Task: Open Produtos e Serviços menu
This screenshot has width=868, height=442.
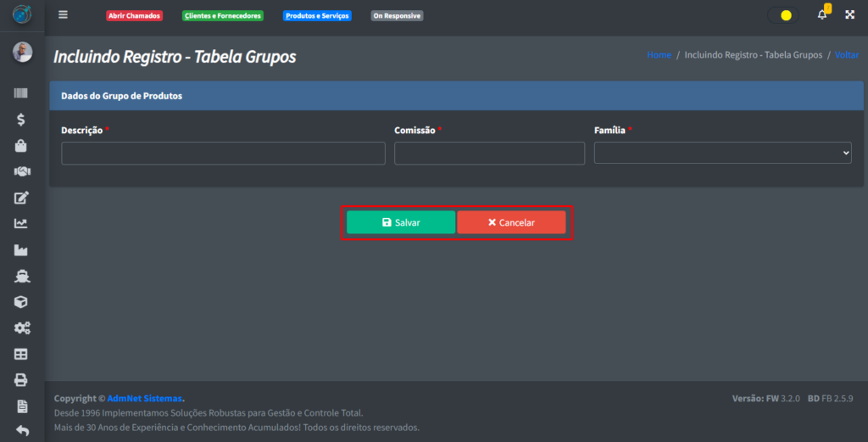Action: pyautogui.click(x=317, y=16)
